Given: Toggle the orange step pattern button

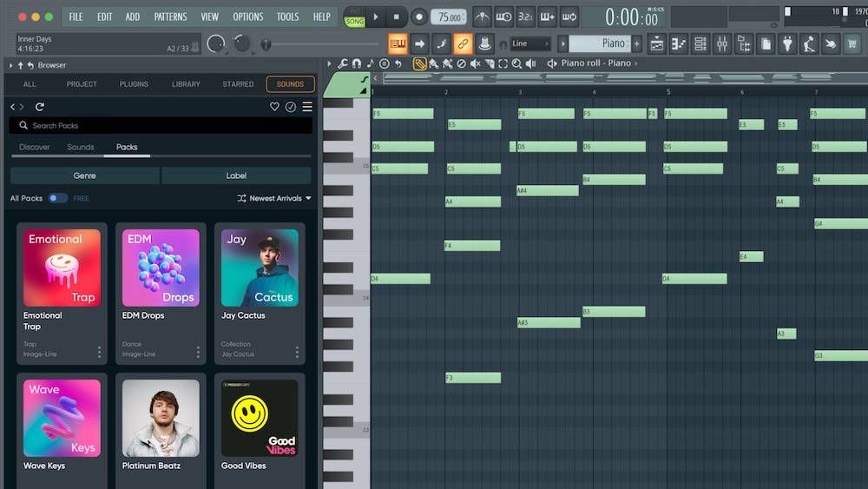Looking at the screenshot, I should point(398,43).
